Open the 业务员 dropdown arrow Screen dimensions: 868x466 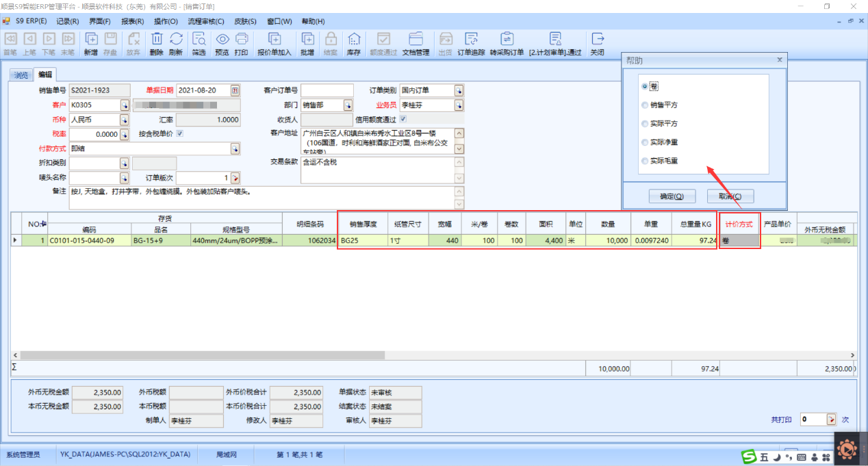point(459,105)
